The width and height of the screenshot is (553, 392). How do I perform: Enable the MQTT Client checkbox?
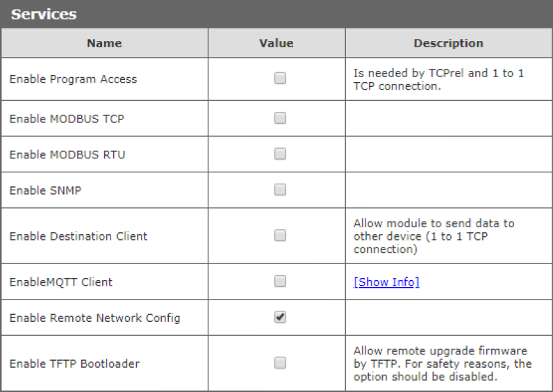pos(280,281)
